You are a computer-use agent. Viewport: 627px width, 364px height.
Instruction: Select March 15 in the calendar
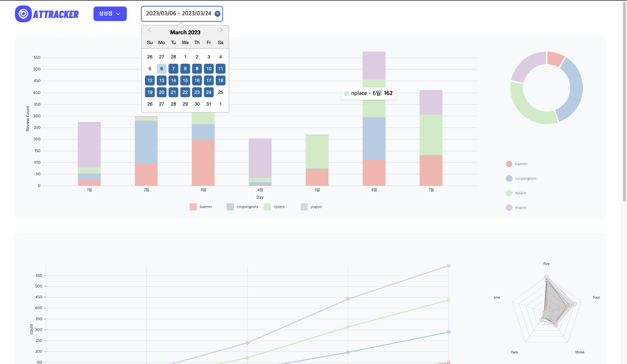tap(185, 80)
